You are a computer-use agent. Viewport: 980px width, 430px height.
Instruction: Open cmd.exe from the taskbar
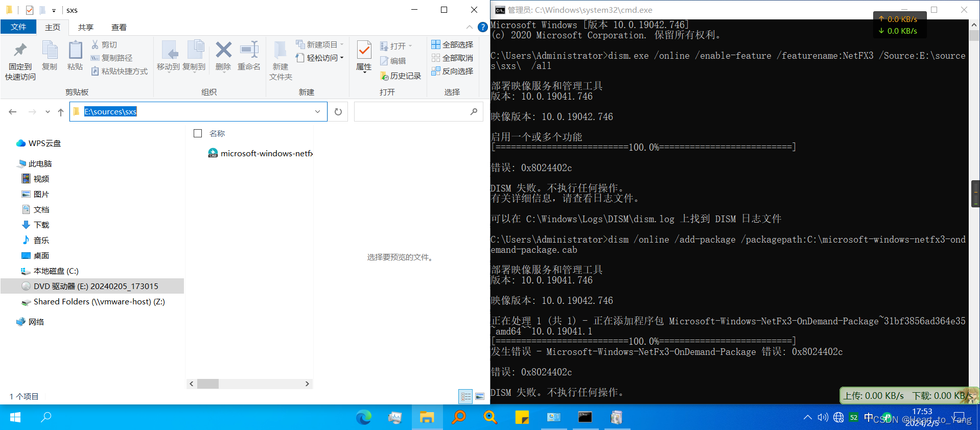pos(585,417)
